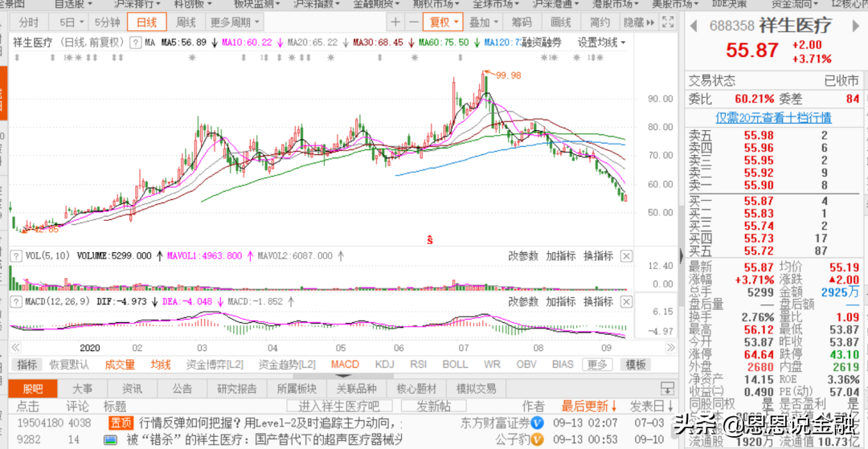Click the VOL indicator help icon

point(15,256)
